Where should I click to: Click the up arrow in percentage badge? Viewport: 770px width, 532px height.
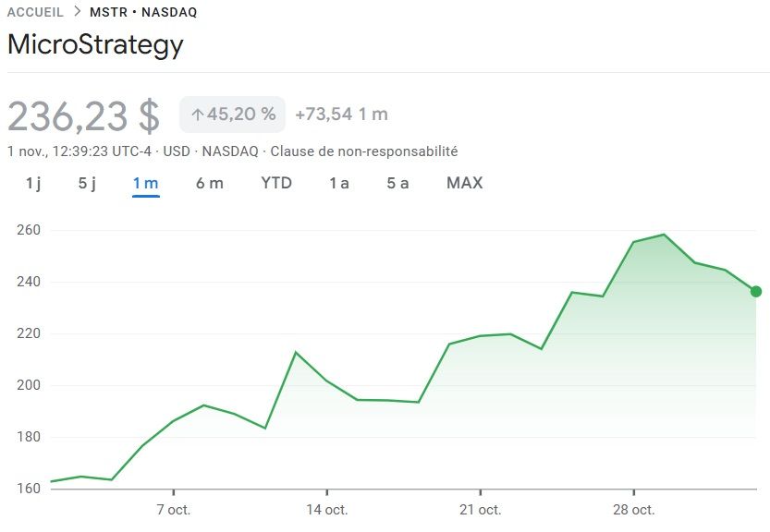[197, 115]
